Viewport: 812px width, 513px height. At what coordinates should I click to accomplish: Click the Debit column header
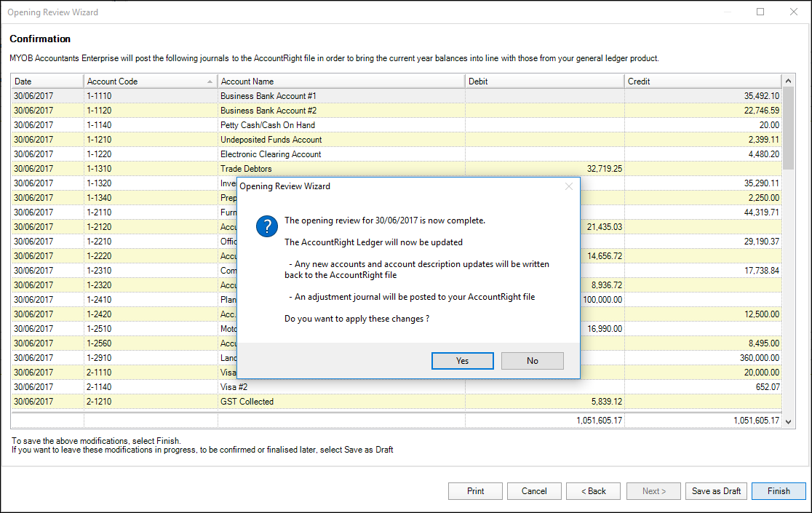544,81
